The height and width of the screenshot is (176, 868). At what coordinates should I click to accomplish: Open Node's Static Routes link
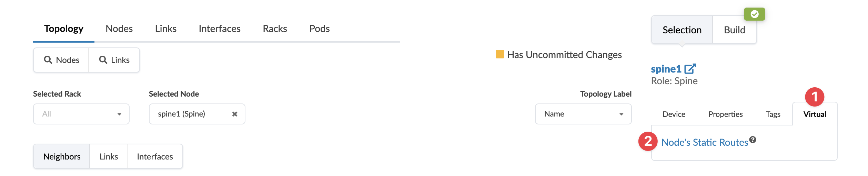pyautogui.click(x=705, y=142)
